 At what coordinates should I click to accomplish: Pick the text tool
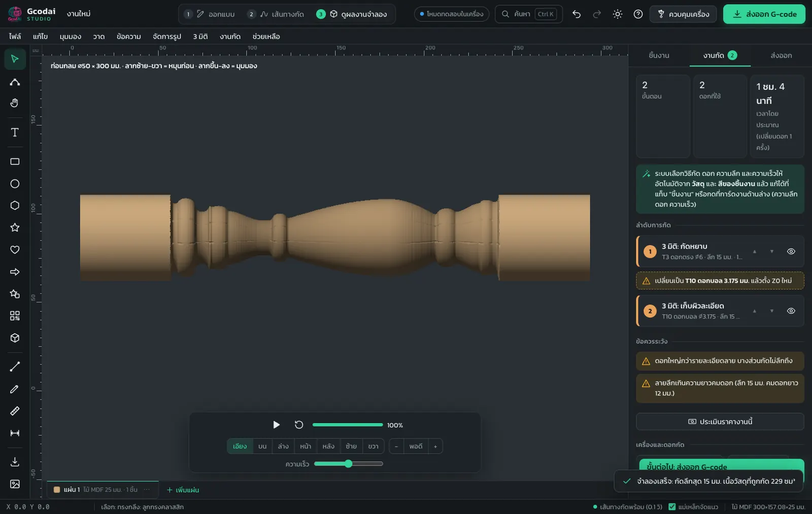click(x=15, y=132)
